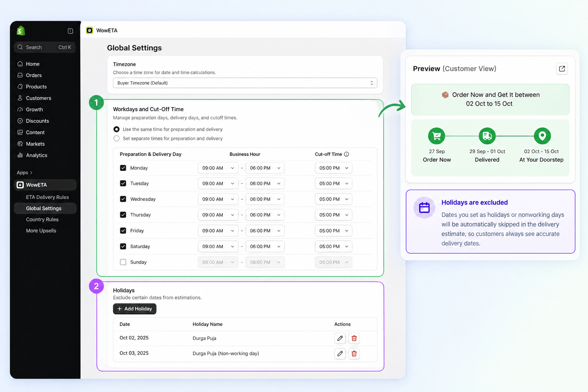Open Monday cut-off 05:00 PM dropdown
The width and height of the screenshot is (588, 392).
[x=333, y=168]
